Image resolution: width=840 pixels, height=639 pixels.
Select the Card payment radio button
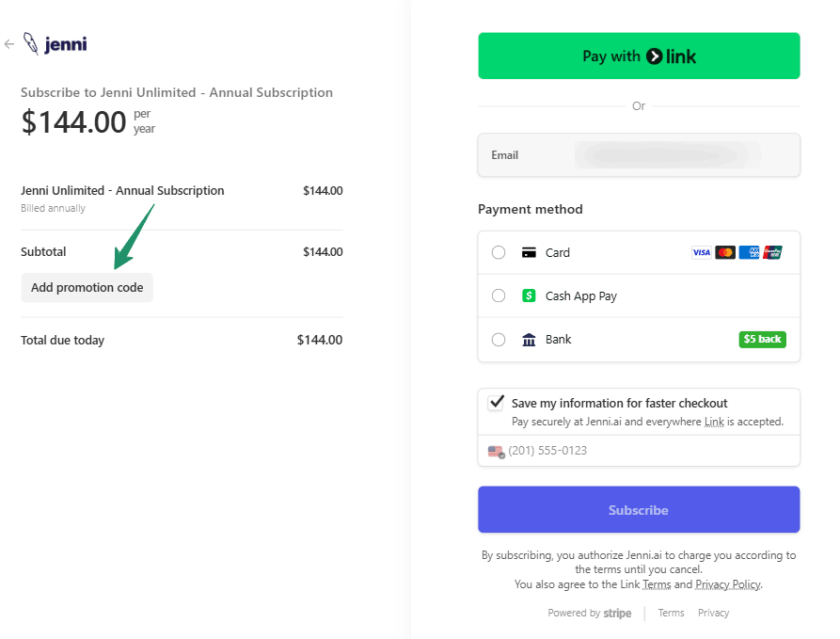click(499, 252)
